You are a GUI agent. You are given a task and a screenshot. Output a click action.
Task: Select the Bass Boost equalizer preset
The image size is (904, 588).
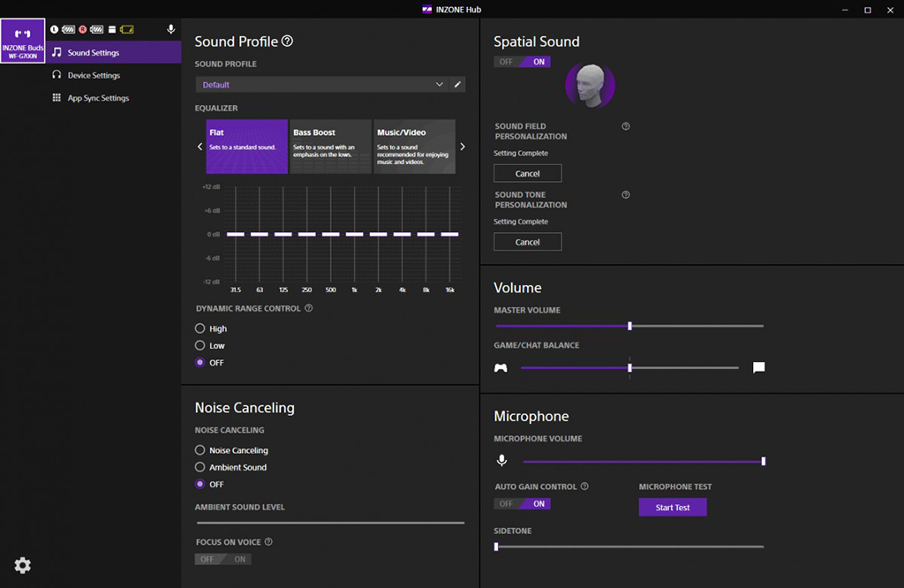[x=330, y=147]
